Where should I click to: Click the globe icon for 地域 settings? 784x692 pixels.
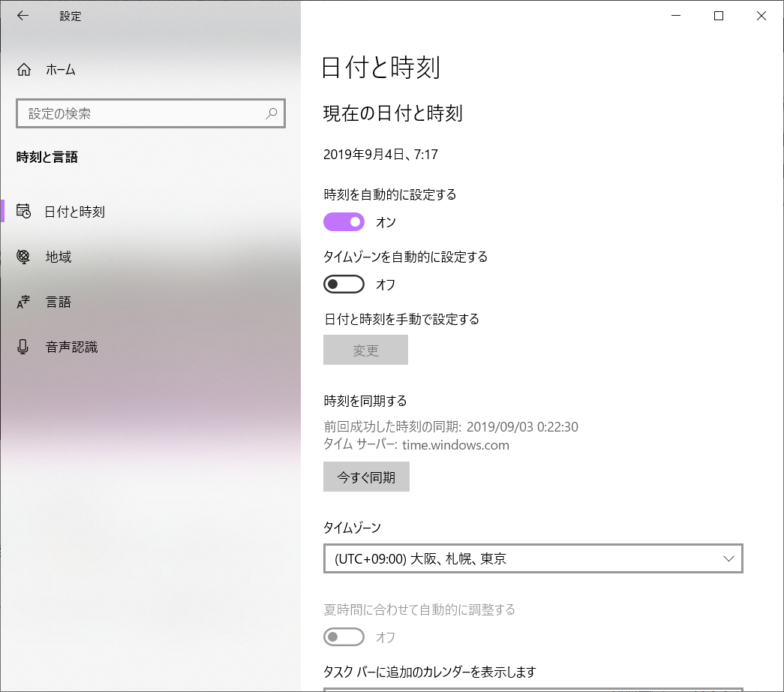click(x=23, y=256)
